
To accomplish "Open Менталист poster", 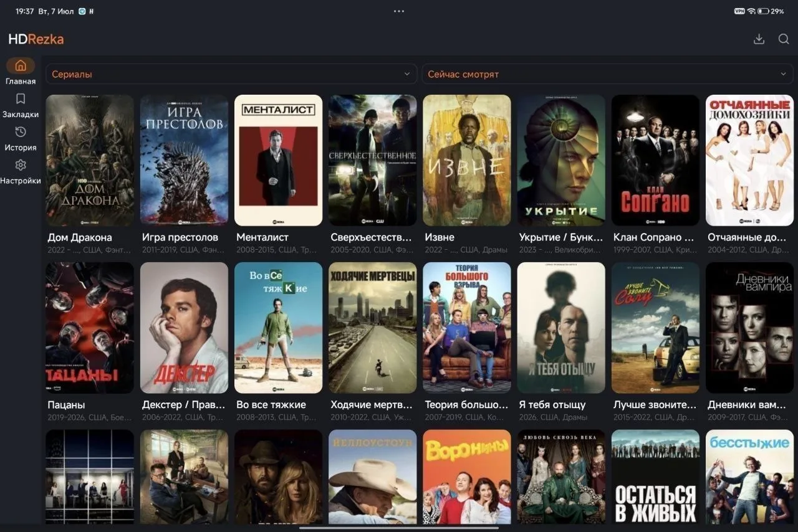I will (x=278, y=160).
